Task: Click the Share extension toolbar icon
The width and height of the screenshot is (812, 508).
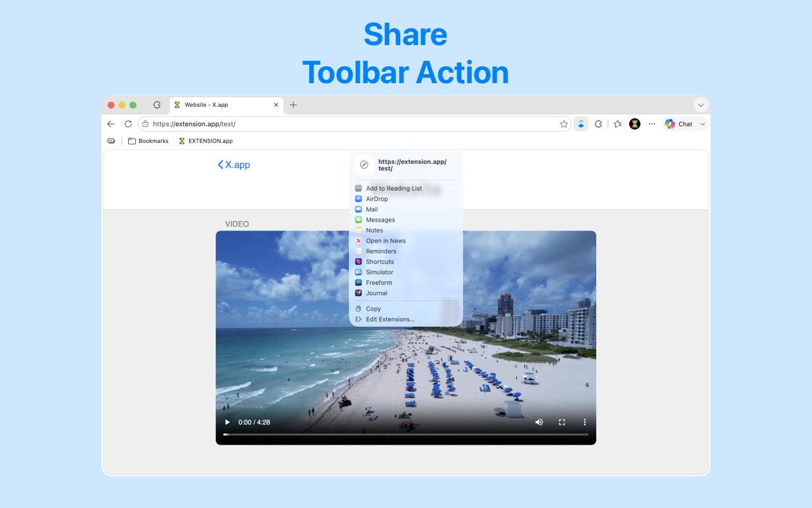Action: [581, 124]
